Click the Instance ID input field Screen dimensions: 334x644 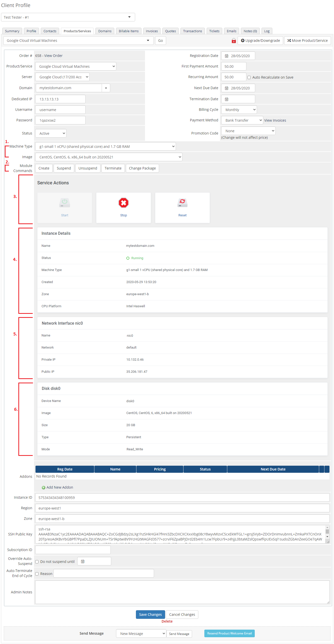[x=182, y=498]
